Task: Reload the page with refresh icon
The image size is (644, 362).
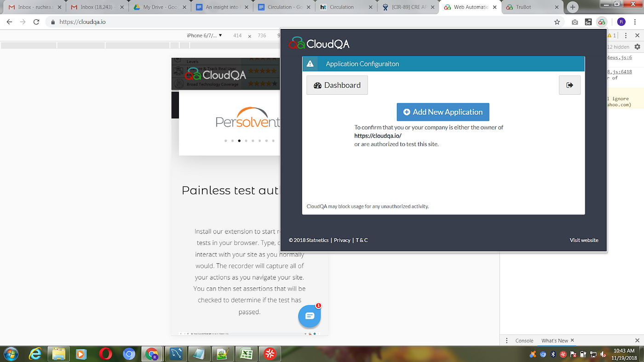Action: (37, 22)
